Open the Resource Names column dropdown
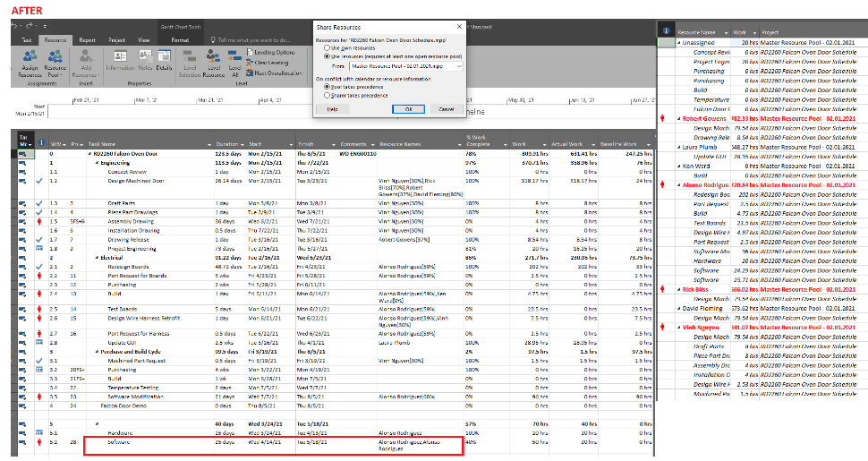The image size is (868, 461). (459, 145)
